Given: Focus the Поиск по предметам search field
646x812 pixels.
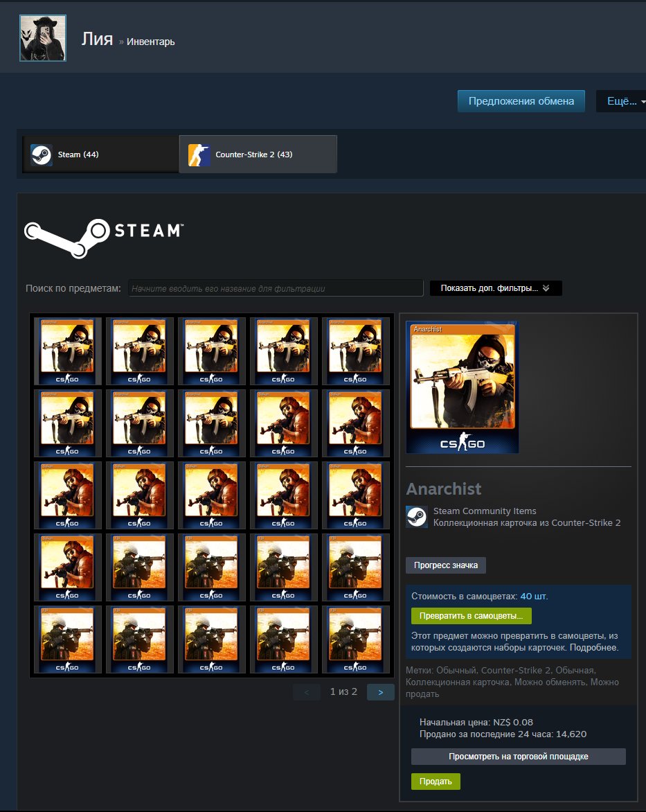Looking at the screenshot, I should (x=276, y=288).
